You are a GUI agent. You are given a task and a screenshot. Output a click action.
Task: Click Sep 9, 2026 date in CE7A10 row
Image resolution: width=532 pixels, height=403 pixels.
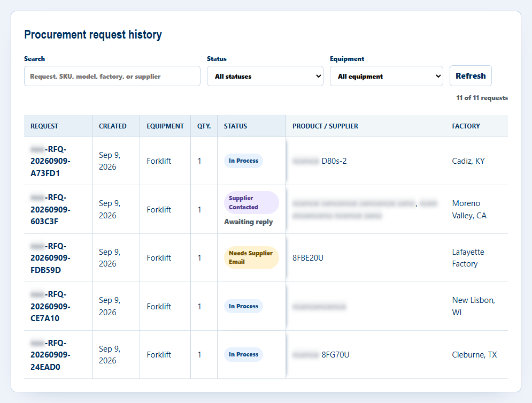tap(110, 306)
